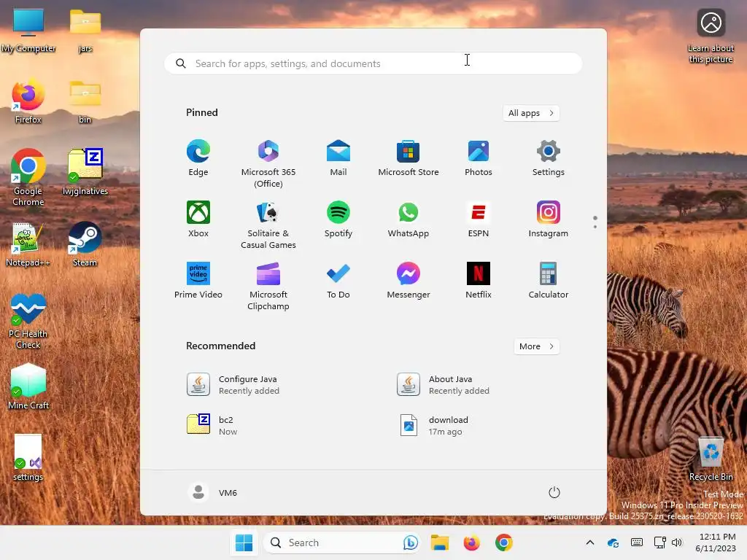Launch Spotify
The width and height of the screenshot is (747, 560).
338,219
